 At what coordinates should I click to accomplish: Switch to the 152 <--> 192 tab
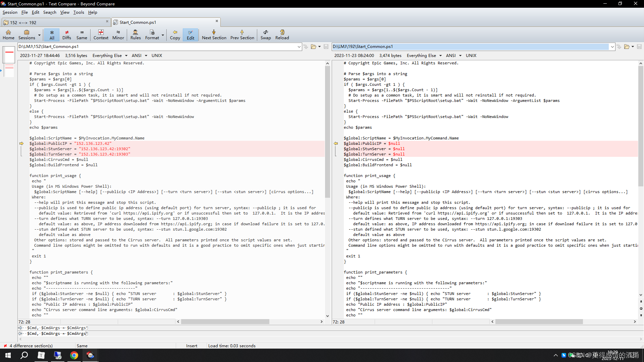tap(55, 22)
